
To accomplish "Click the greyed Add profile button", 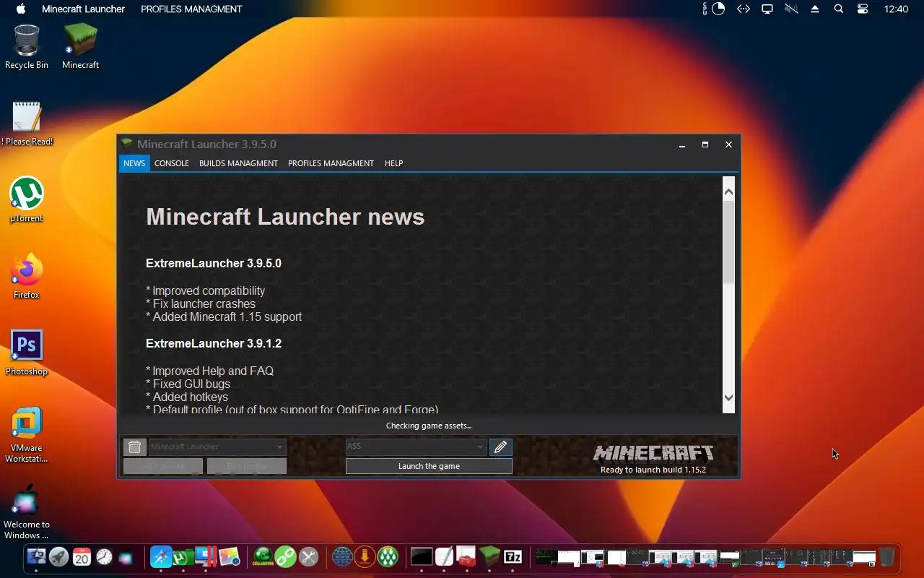I will [x=163, y=466].
